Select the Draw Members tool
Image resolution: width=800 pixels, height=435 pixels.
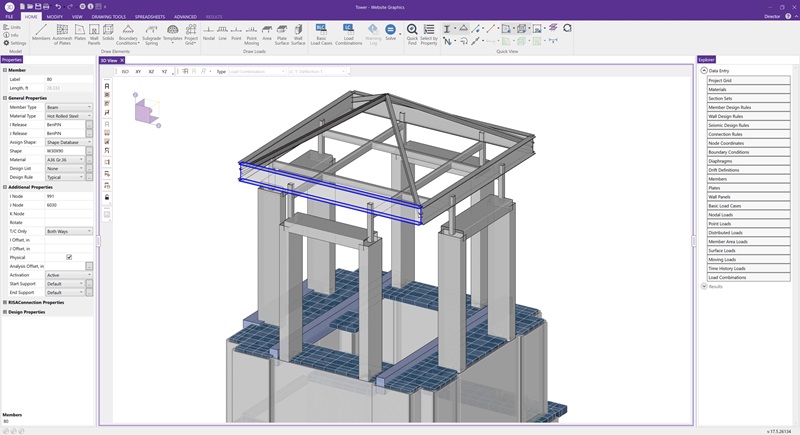41,33
